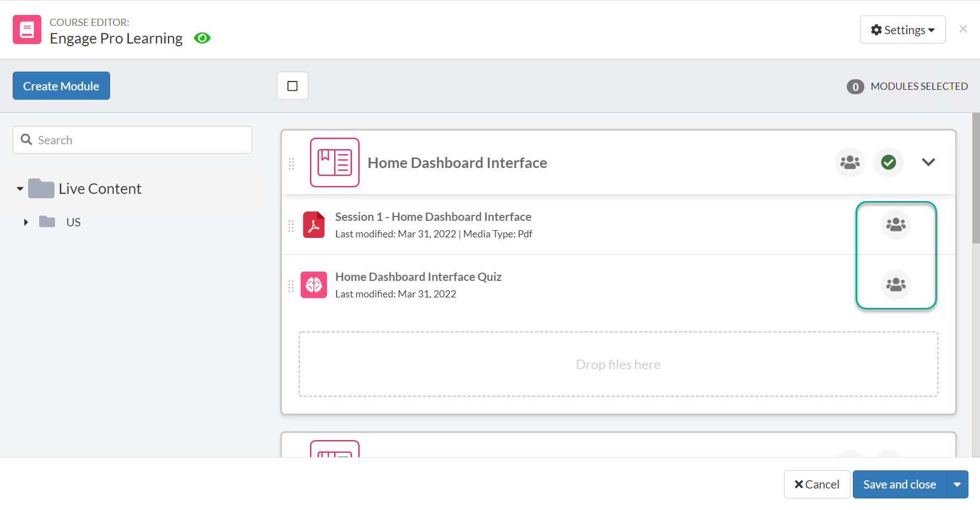This screenshot has width=980, height=510.
Task: Click the search magnifier icon
Action: [26, 140]
